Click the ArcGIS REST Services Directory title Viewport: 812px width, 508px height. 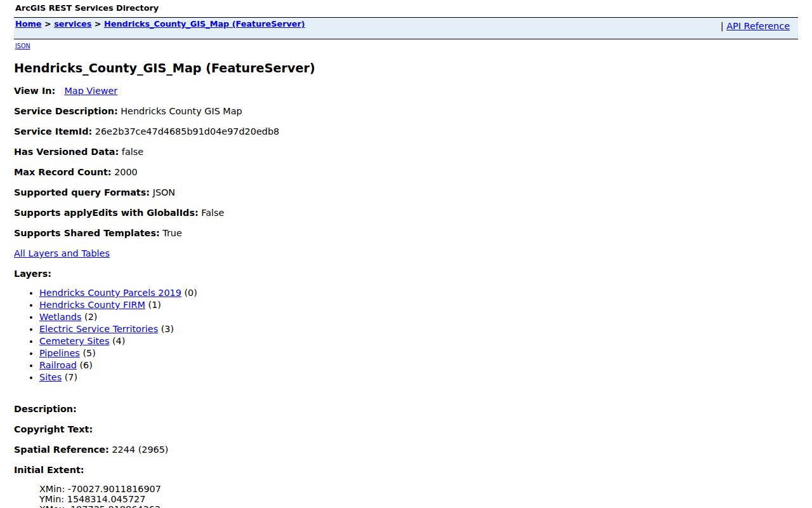(87, 8)
